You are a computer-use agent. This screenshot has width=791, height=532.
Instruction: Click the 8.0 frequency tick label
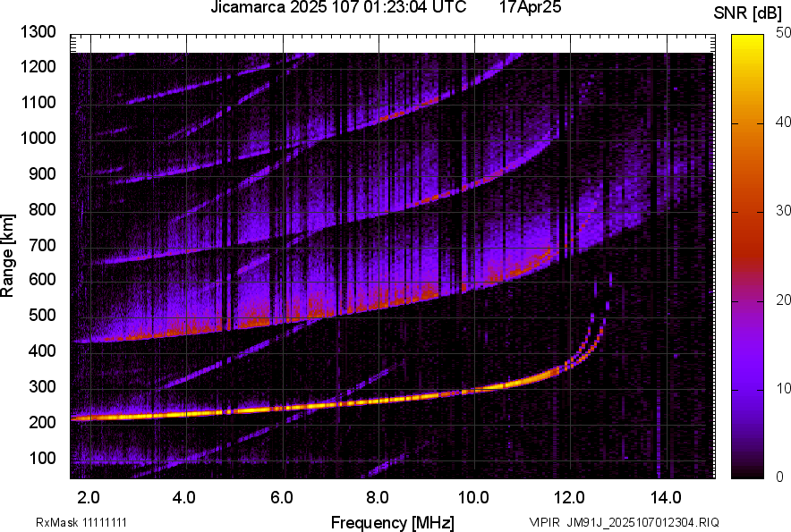point(377,497)
